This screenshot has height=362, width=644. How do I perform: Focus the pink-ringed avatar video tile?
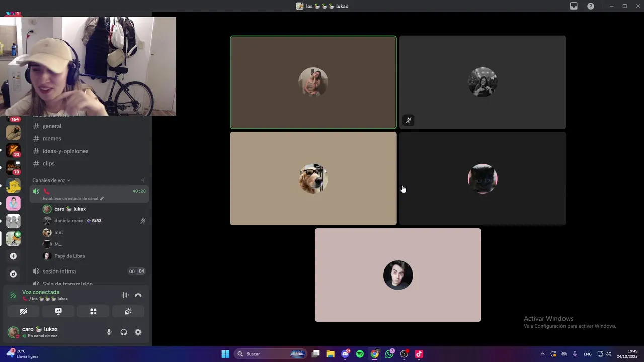click(482, 178)
